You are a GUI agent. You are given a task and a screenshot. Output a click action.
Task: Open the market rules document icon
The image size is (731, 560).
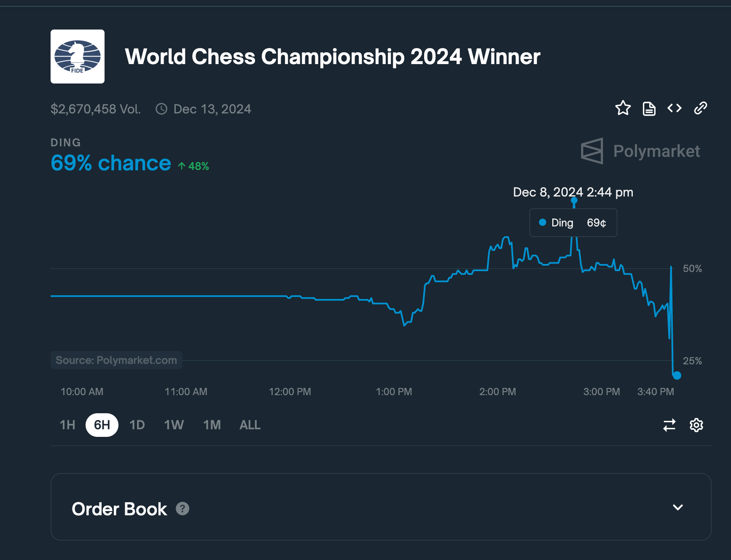click(649, 108)
